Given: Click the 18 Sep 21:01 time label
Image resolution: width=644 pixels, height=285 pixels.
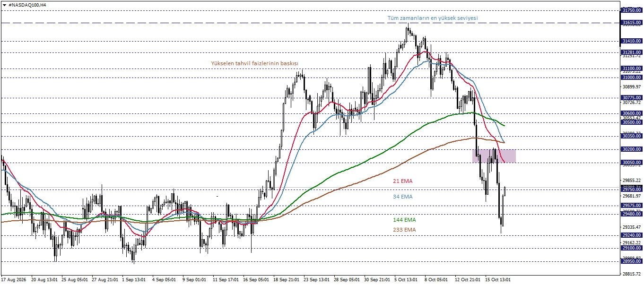Looking at the screenshot, I should tap(286, 280).
